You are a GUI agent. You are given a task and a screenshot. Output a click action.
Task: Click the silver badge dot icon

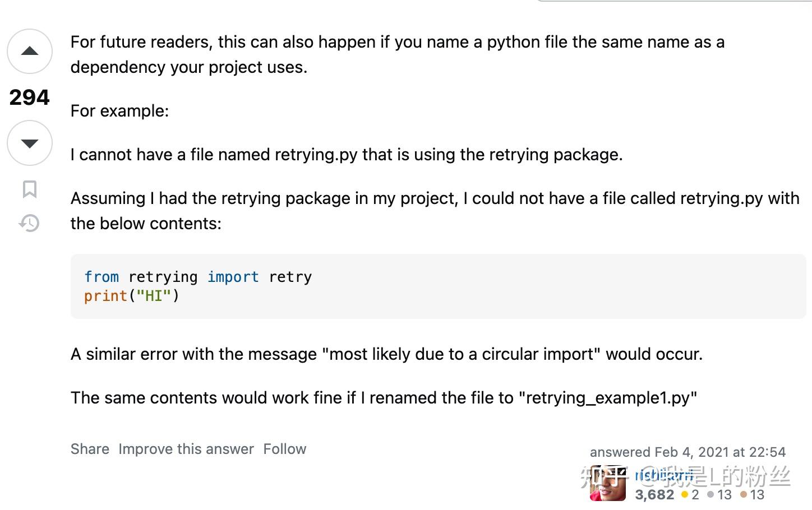710,495
